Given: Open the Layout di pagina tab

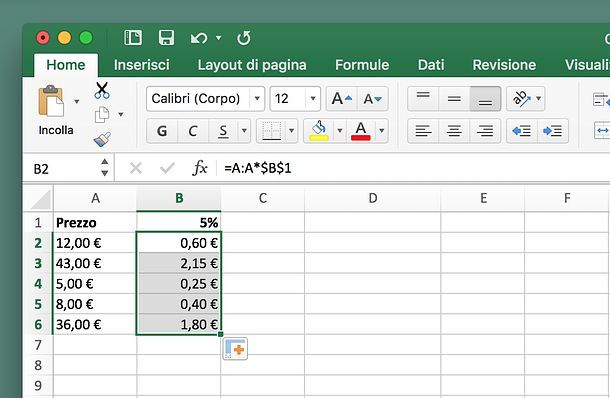Looking at the screenshot, I should (252, 65).
